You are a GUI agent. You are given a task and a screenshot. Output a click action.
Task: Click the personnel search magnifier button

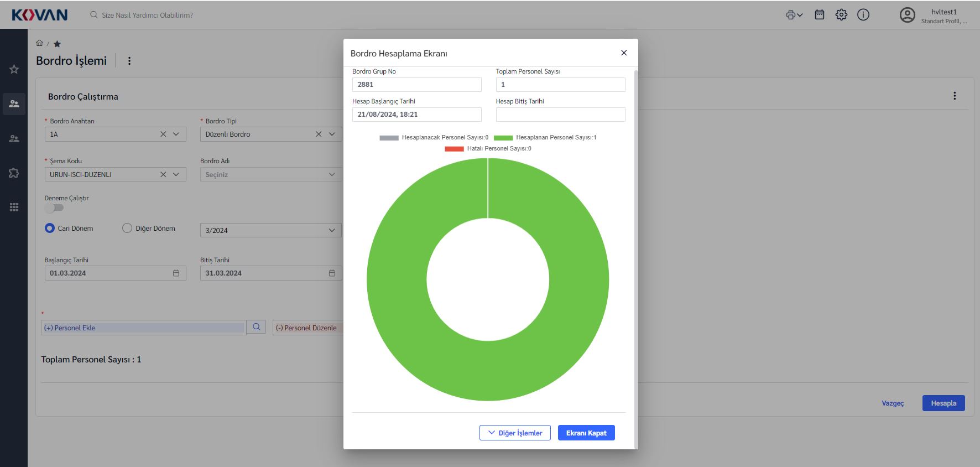(257, 327)
